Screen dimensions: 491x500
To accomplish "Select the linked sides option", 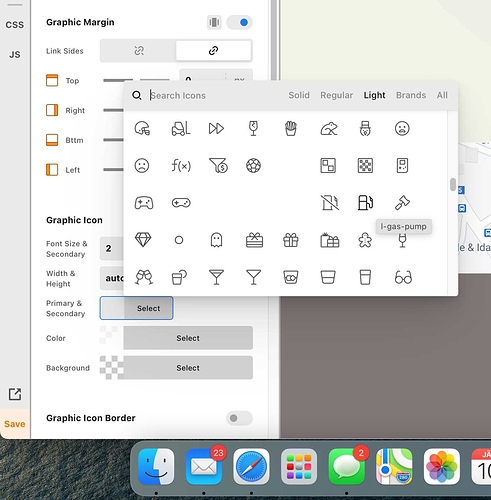I will point(213,51).
